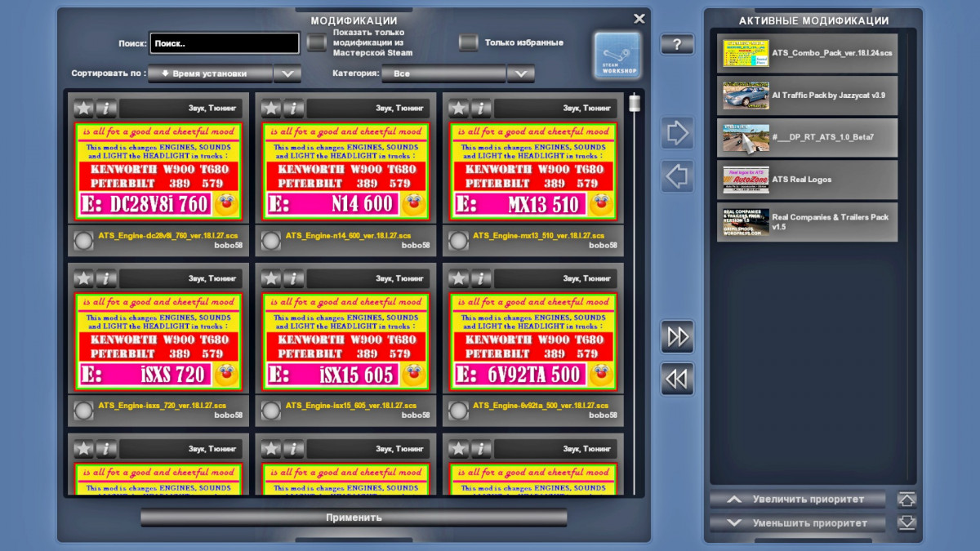This screenshot has width=980, height=551.
Task: Click Увеличить приоритет button
Action: (x=797, y=499)
